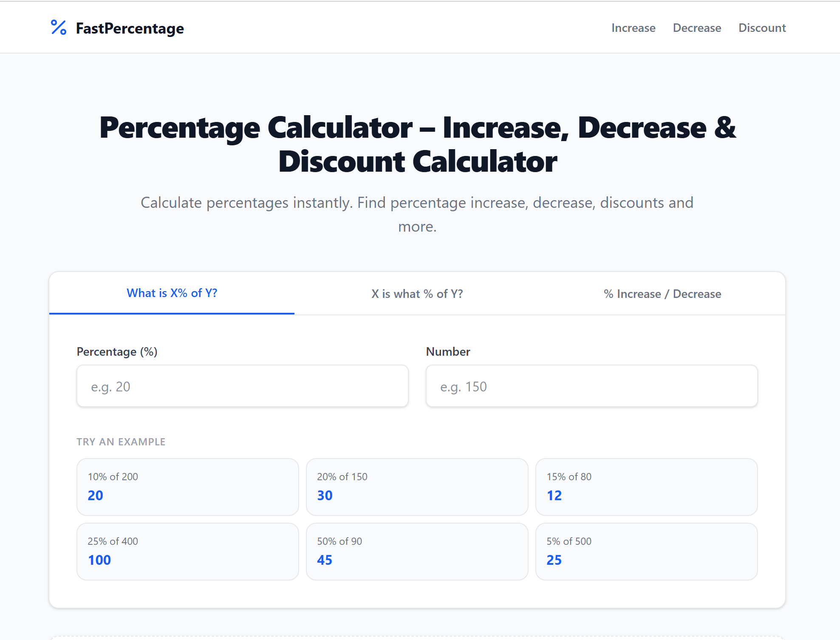
Task: Open the Increase page from the navigation
Action: point(633,28)
